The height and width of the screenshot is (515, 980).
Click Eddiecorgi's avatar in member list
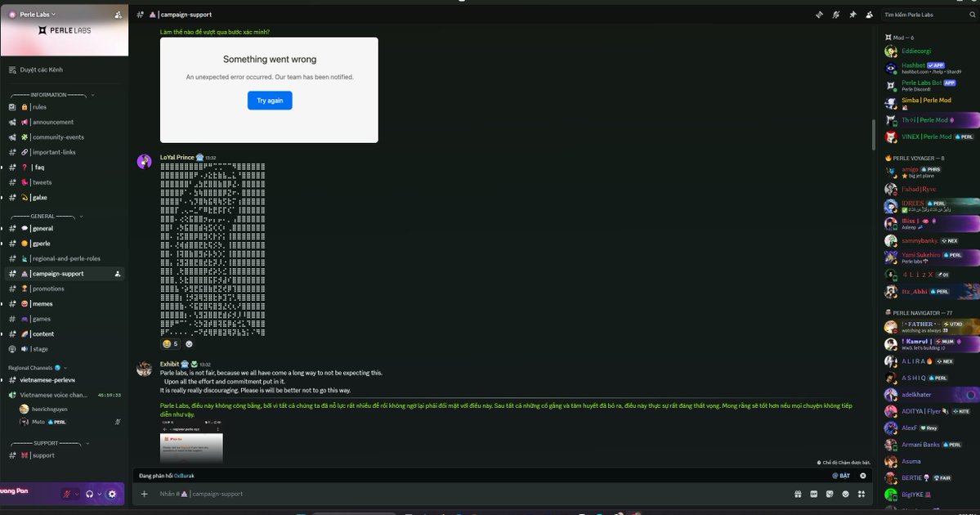pos(891,51)
